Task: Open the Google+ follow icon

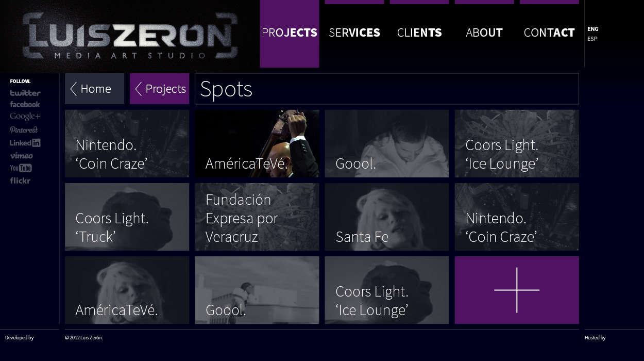Action: 25,117
